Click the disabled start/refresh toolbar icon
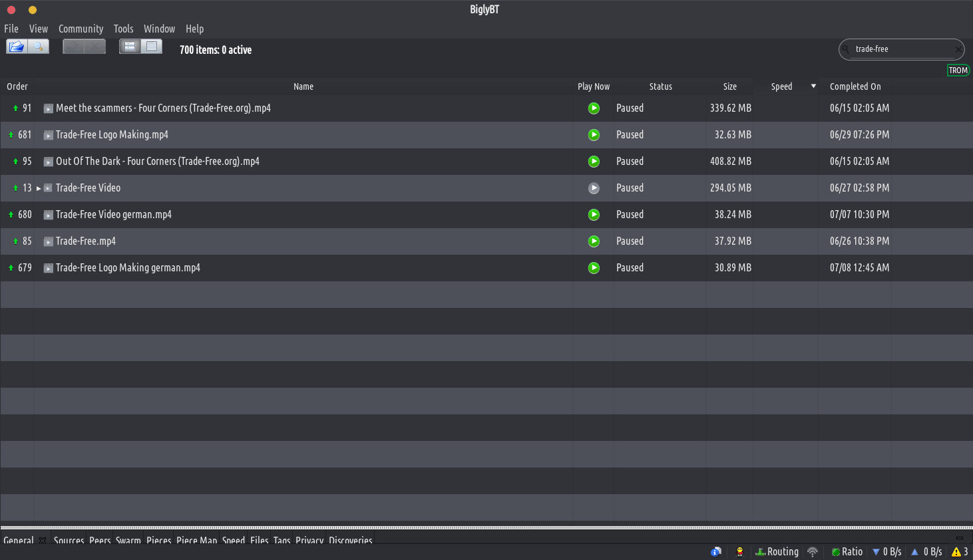Image resolution: width=973 pixels, height=560 pixels. click(73, 47)
